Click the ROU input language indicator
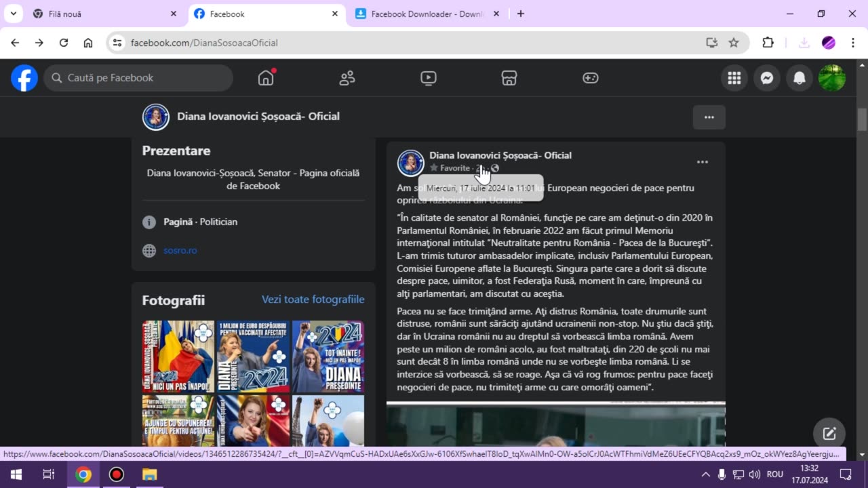868x488 pixels. pos(775,474)
